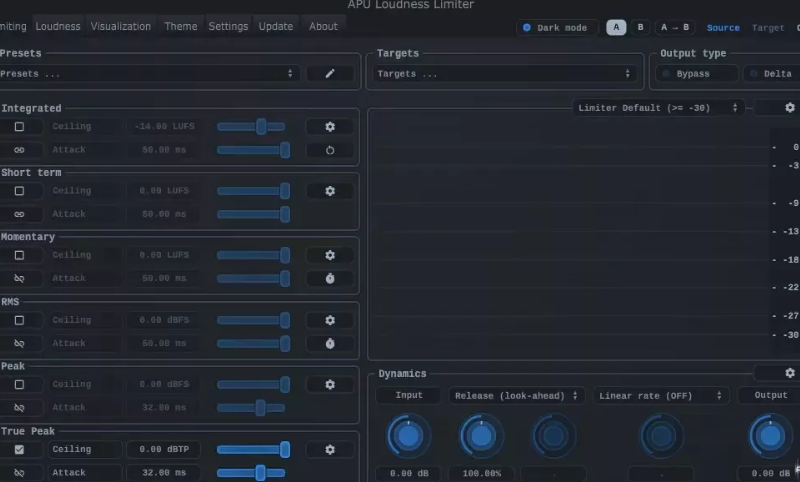Viewport: 800px width, 482px height.
Task: Open Integrated ceiling gear settings
Action: point(330,126)
